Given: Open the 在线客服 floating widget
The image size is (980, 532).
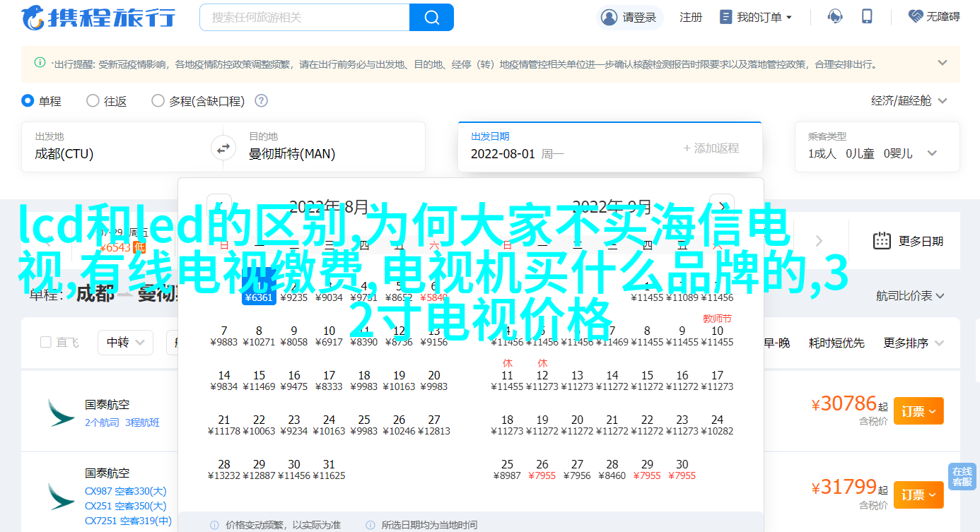Looking at the screenshot, I should tap(962, 477).
